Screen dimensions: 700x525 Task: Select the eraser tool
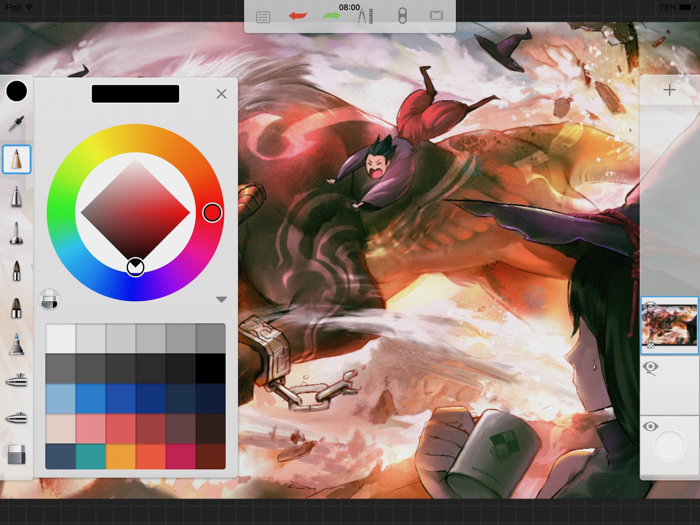click(17, 454)
